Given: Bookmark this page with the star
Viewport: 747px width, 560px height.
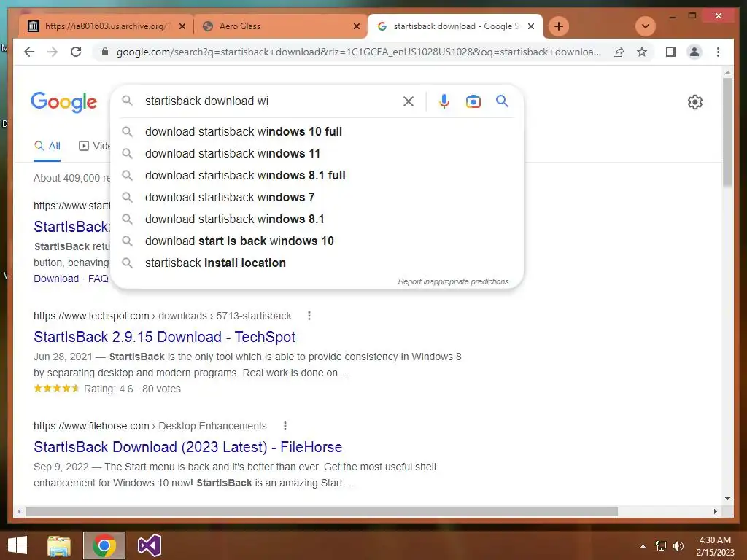Looking at the screenshot, I should (642, 52).
